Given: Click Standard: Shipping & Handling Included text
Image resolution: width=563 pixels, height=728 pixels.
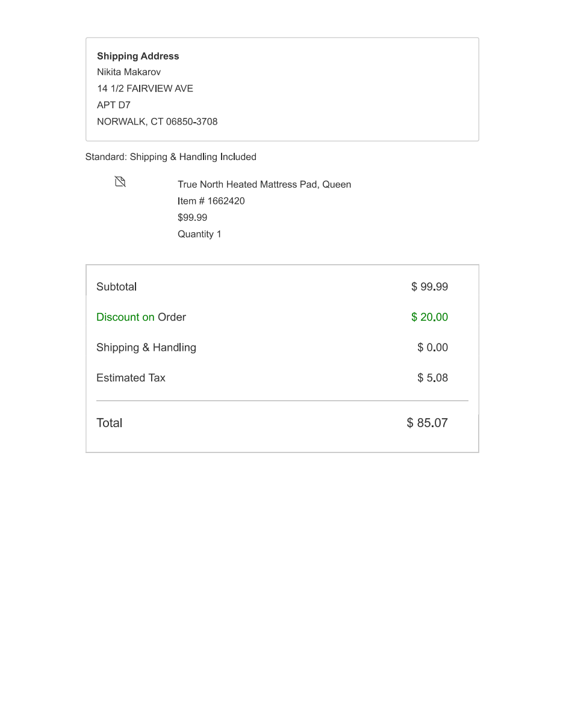Looking at the screenshot, I should tap(171, 157).
